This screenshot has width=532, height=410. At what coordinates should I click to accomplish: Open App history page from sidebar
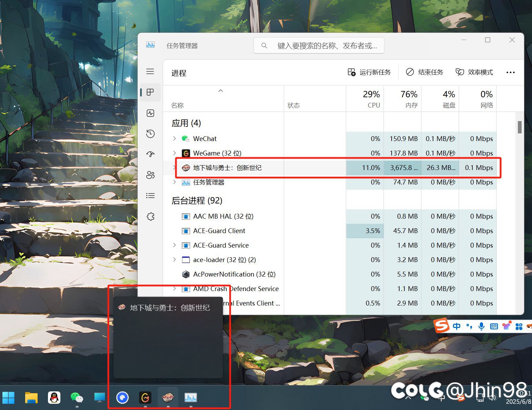click(x=150, y=134)
